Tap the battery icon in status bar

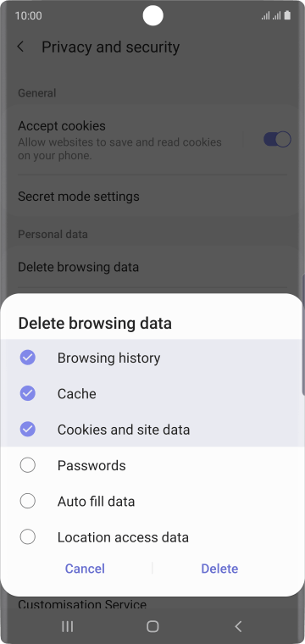pyautogui.click(x=287, y=15)
